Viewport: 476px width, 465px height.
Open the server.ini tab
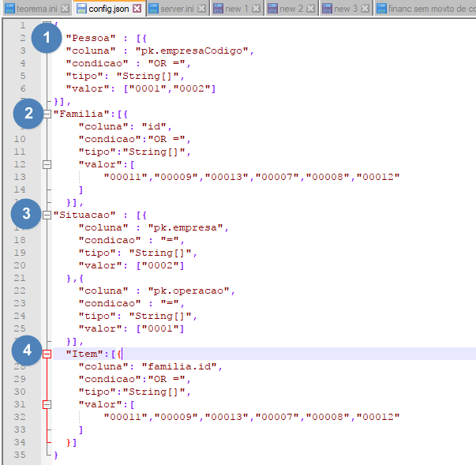pyautogui.click(x=177, y=9)
